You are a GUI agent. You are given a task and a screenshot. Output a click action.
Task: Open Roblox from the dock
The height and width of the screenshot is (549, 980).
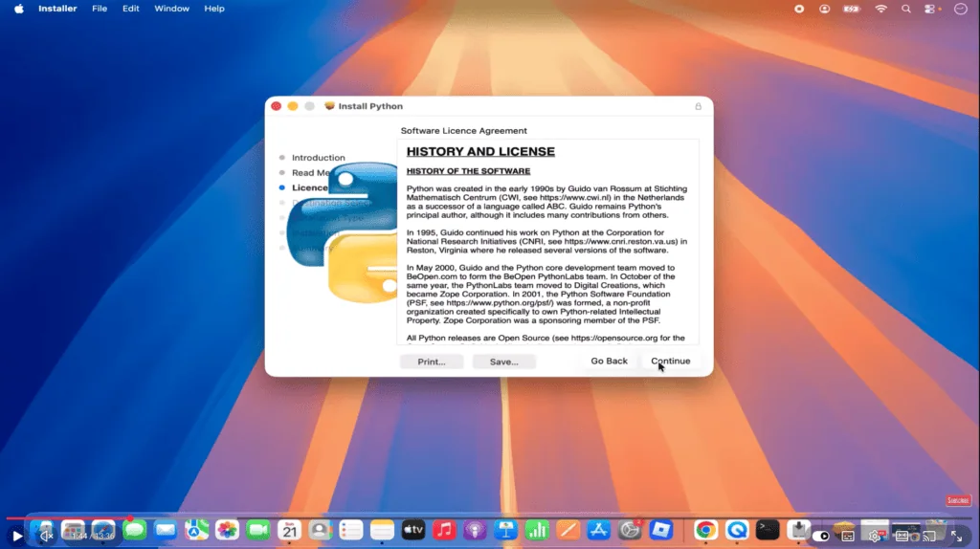tap(660, 530)
